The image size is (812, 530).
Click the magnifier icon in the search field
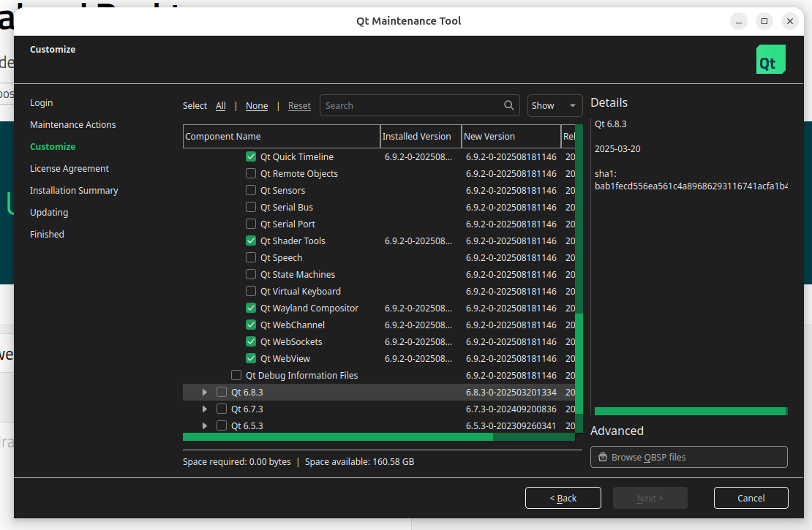click(508, 105)
